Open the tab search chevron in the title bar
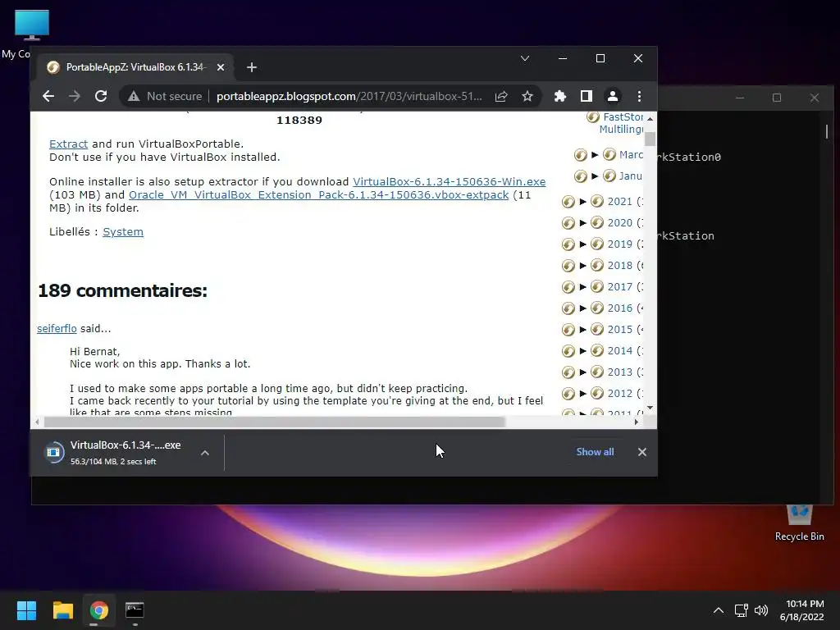The image size is (840, 630). 525,58
